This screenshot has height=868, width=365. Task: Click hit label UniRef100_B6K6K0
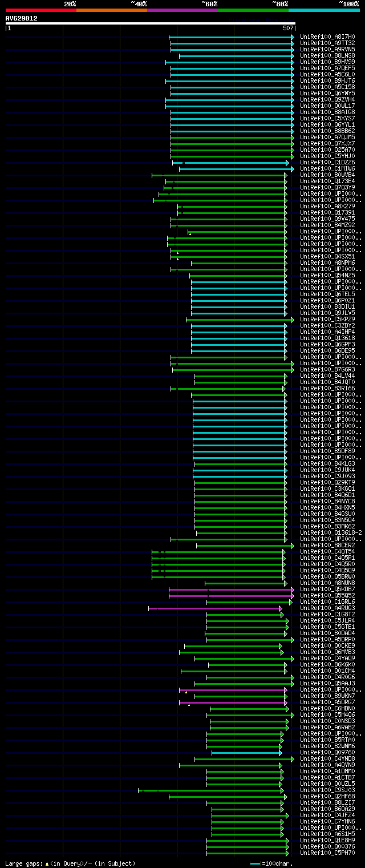(327, 665)
